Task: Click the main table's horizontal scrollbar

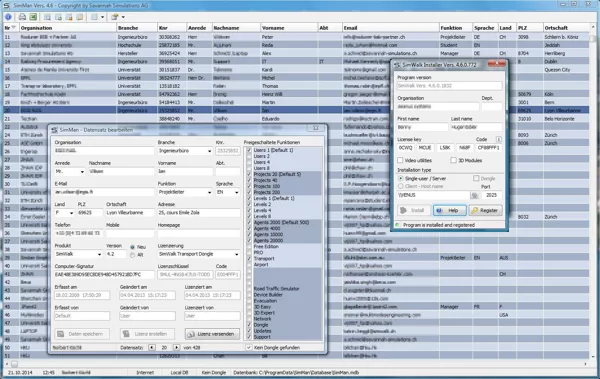Action: pyautogui.click(x=297, y=364)
